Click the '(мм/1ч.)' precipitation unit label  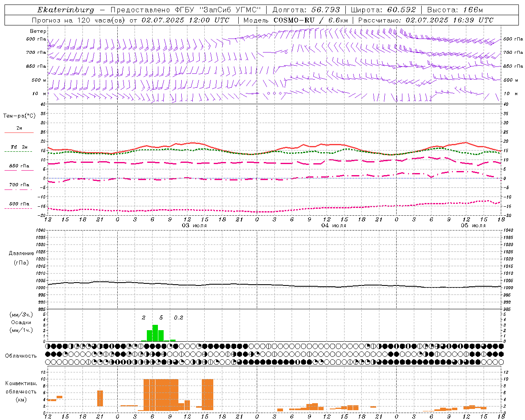[21, 330]
